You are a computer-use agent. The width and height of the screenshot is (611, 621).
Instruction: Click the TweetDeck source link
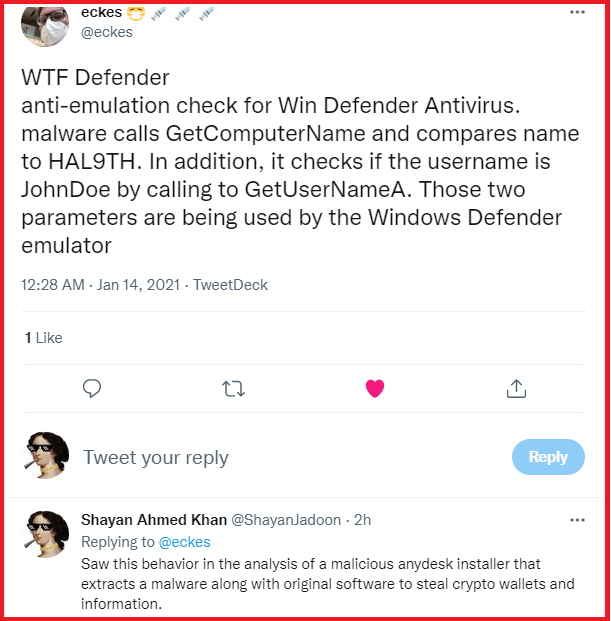(230, 285)
